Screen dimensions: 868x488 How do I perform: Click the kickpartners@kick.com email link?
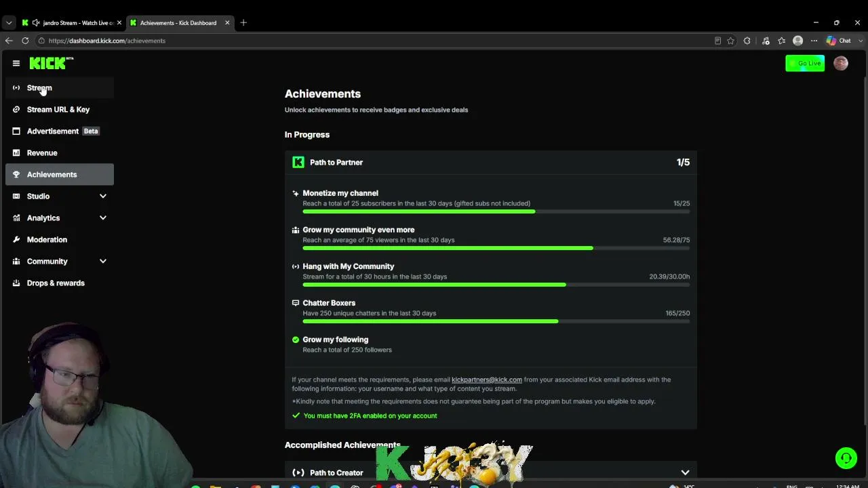487,380
